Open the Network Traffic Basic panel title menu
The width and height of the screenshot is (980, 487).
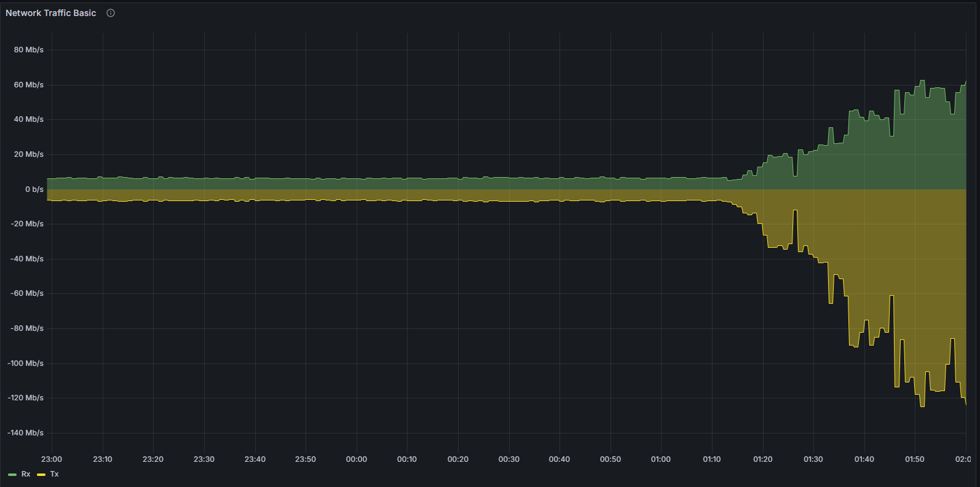point(51,13)
